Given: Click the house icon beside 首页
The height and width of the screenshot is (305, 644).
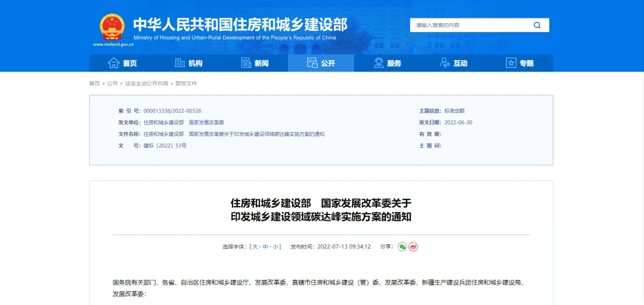Looking at the screenshot, I should [113, 63].
